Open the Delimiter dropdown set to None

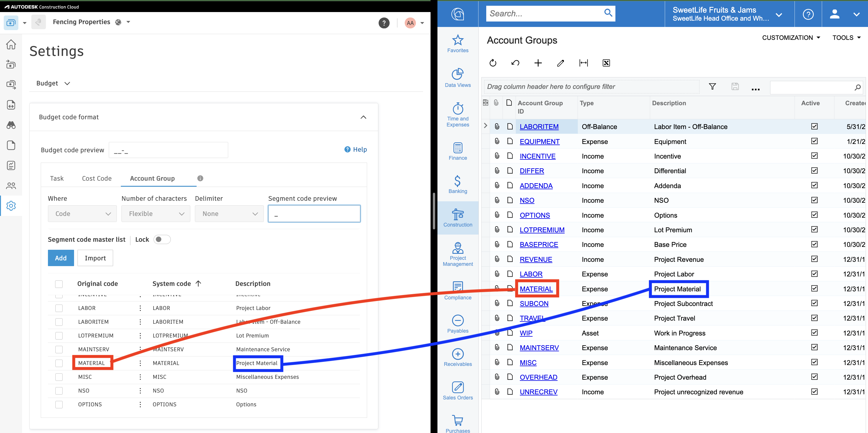(x=229, y=214)
